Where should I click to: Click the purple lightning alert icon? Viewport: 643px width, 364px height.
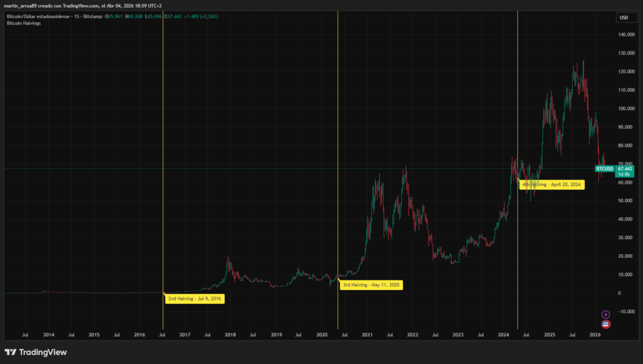605,314
